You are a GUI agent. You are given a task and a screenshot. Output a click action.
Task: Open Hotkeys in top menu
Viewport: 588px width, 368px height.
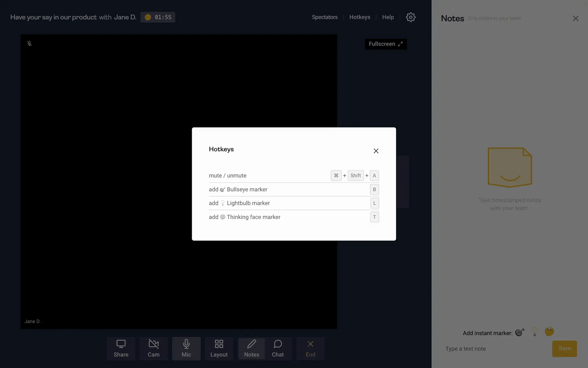[360, 17]
